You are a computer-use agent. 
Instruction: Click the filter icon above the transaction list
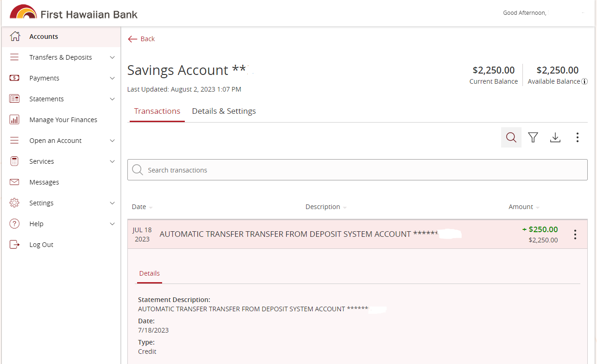tap(533, 137)
